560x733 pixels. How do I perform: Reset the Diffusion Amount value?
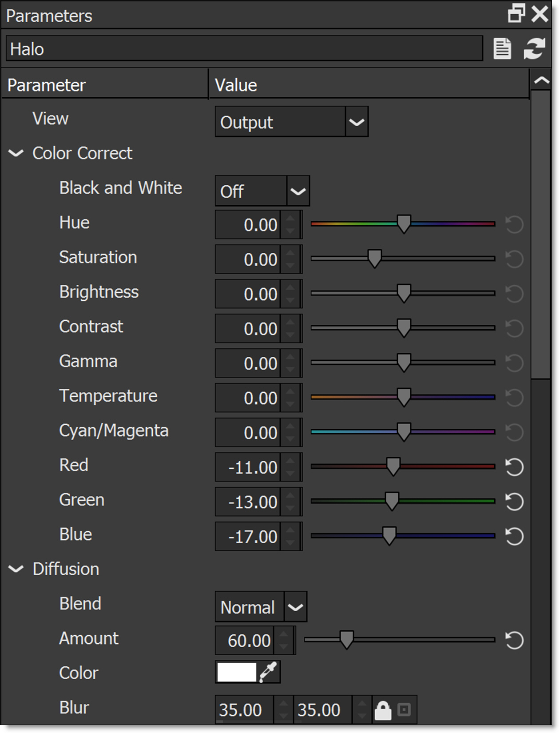coord(514,640)
